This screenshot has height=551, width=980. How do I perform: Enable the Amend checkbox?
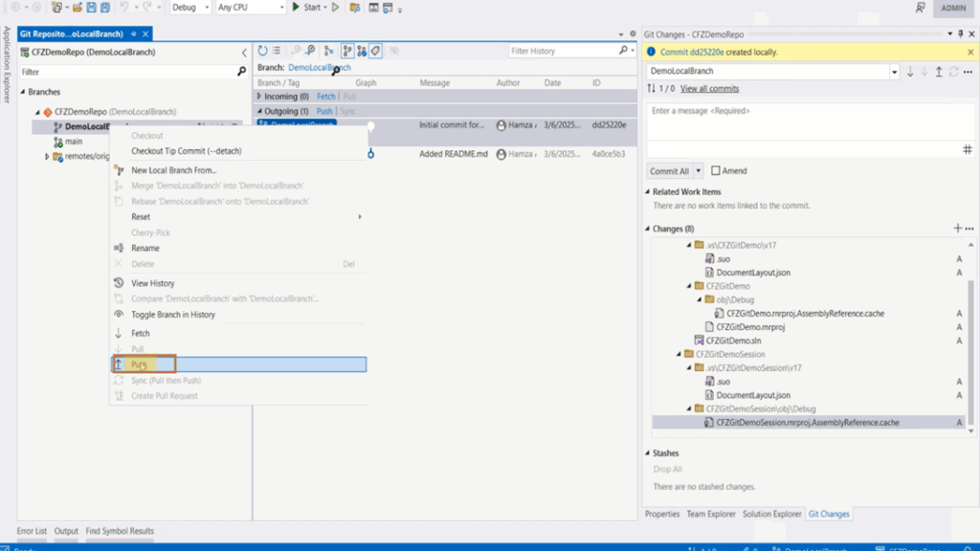click(716, 170)
